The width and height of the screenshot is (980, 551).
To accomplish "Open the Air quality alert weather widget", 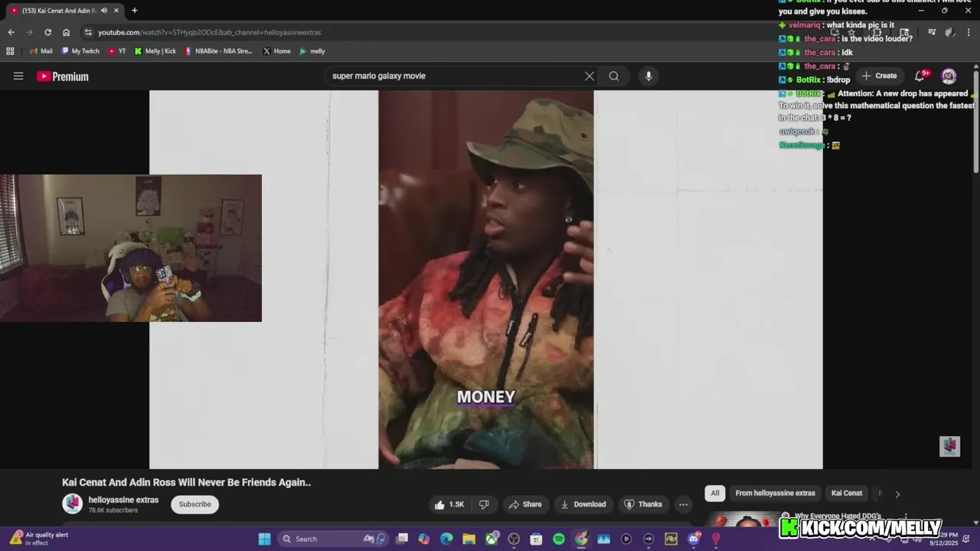I will point(38,539).
